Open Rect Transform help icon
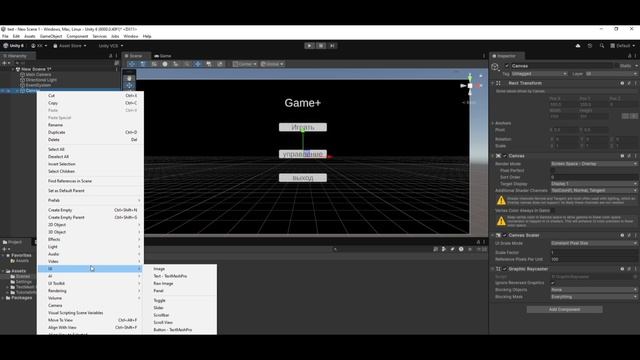This screenshot has width=640, height=360. click(x=622, y=83)
